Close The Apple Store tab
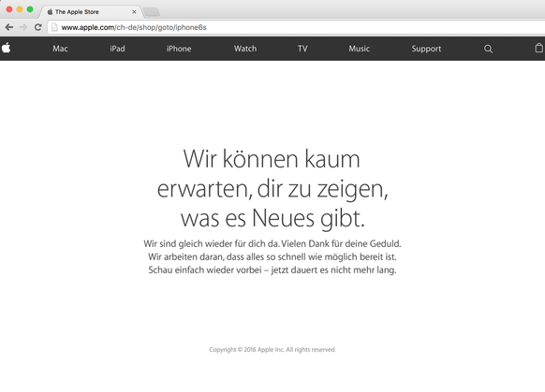The width and height of the screenshot is (545, 392). [134, 12]
